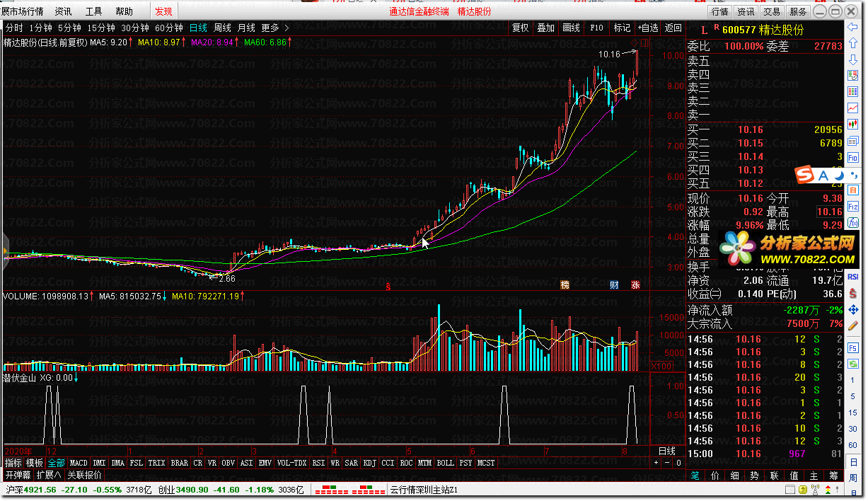Click the stacked windows icon in right toolbar
The height and width of the screenshot is (501, 868).
click(x=853, y=141)
